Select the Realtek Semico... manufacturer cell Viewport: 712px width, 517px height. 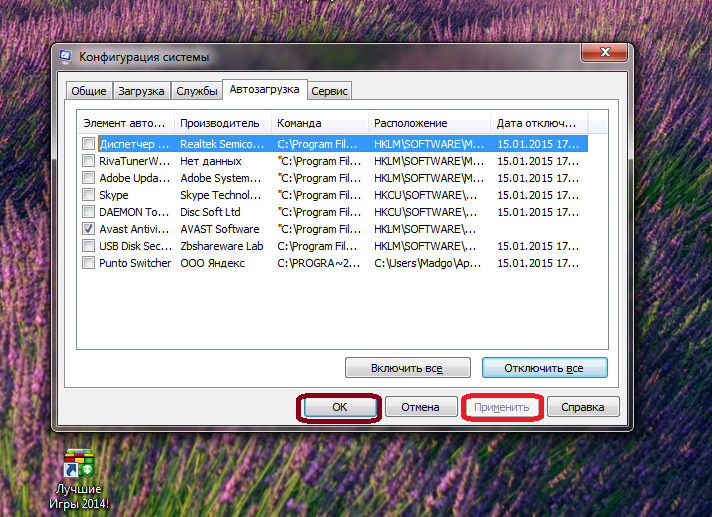[x=222, y=144]
